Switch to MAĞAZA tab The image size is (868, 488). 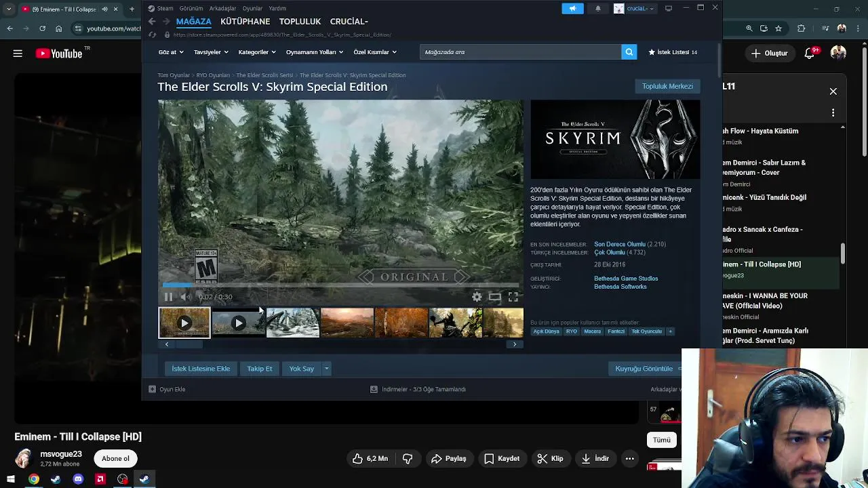[x=194, y=22]
